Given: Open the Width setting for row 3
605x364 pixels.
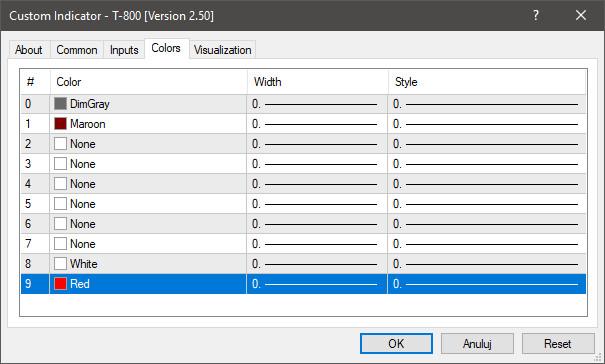Looking at the screenshot, I should point(317,164).
